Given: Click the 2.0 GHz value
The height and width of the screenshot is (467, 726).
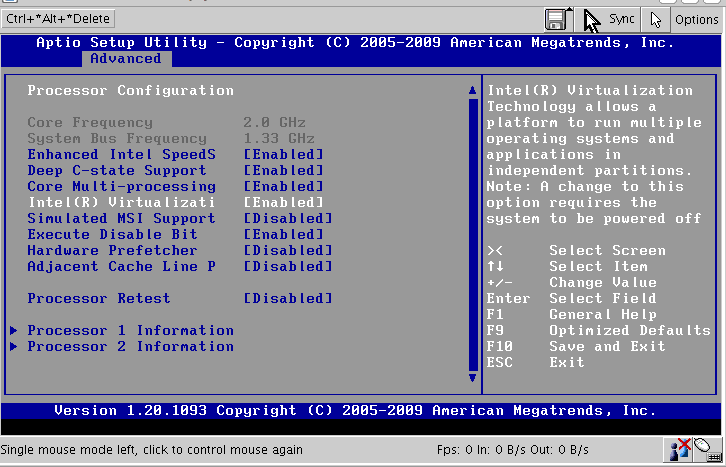Looking at the screenshot, I should (274, 122).
